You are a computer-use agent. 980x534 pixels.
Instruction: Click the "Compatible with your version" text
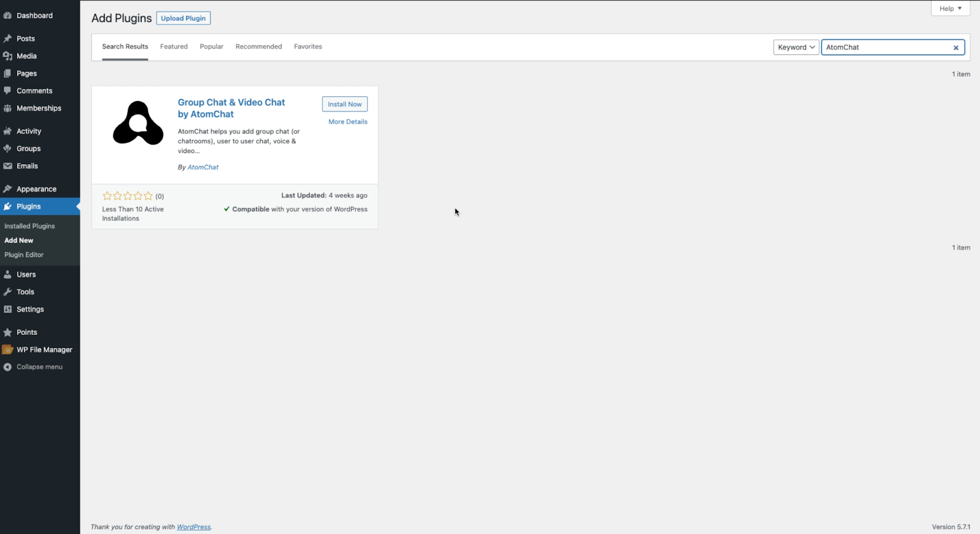[295, 209]
